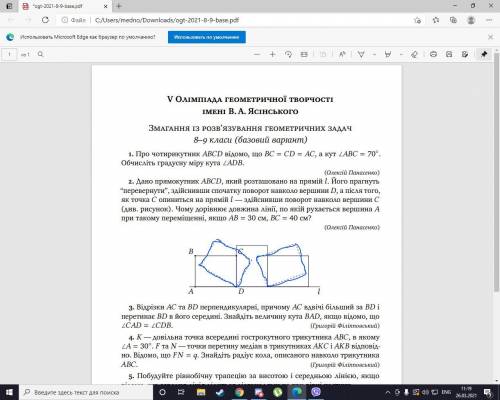Open PDF search magnifier

pos(40,54)
